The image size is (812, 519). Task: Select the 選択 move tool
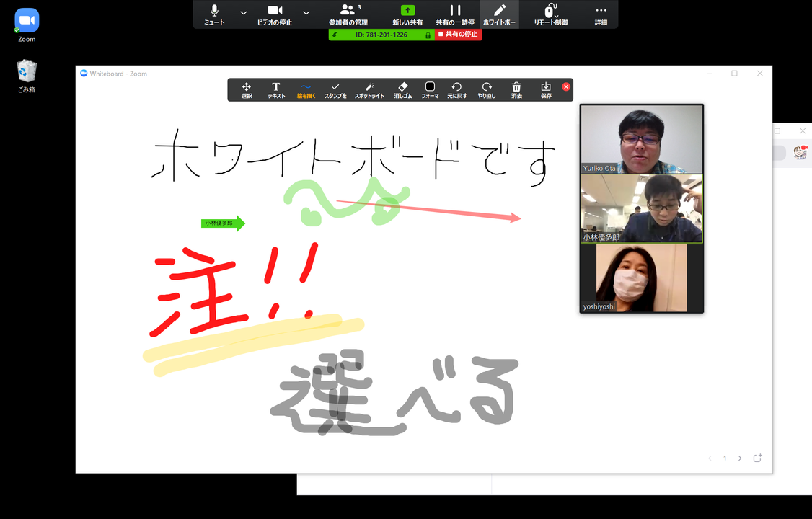(x=247, y=90)
